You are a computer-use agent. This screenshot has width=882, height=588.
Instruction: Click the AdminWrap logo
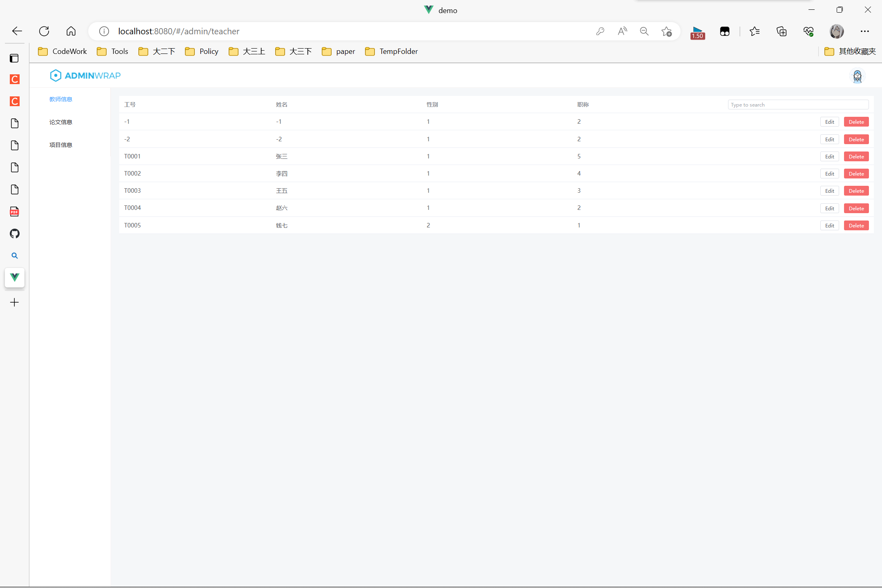point(85,75)
